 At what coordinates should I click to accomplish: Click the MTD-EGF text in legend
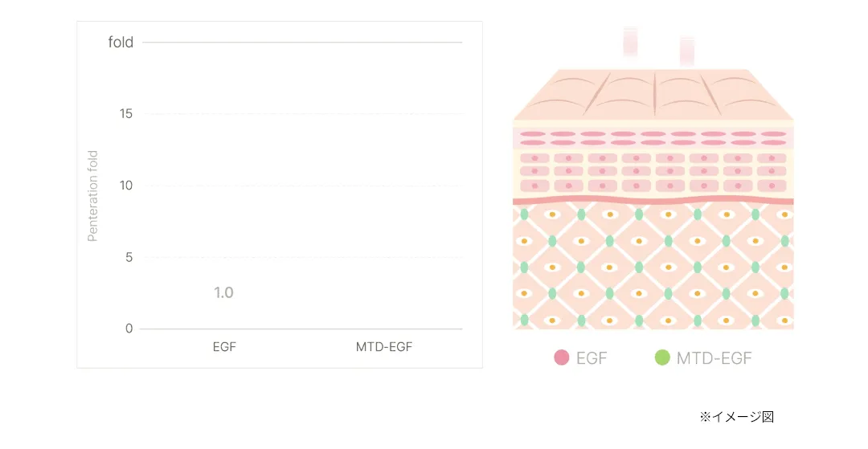(714, 358)
